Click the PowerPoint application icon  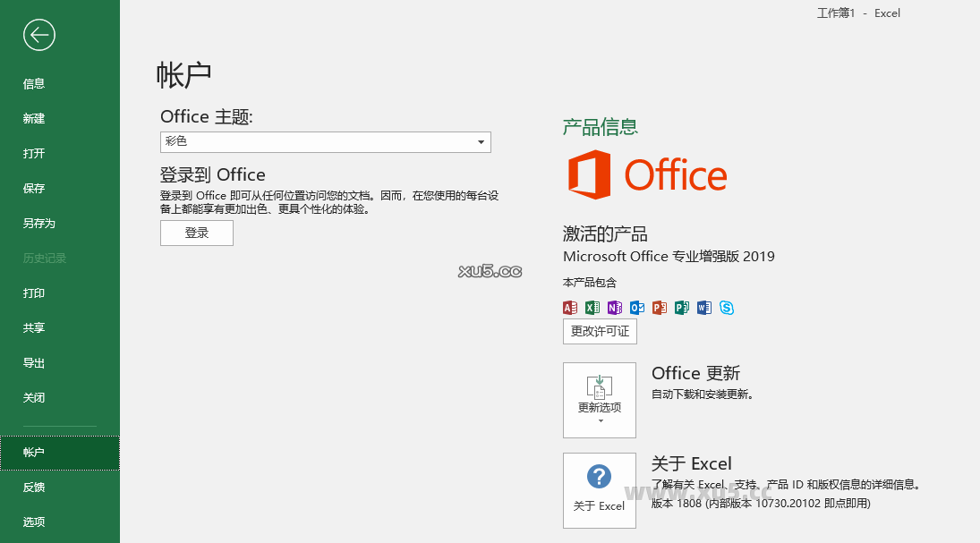pos(660,308)
